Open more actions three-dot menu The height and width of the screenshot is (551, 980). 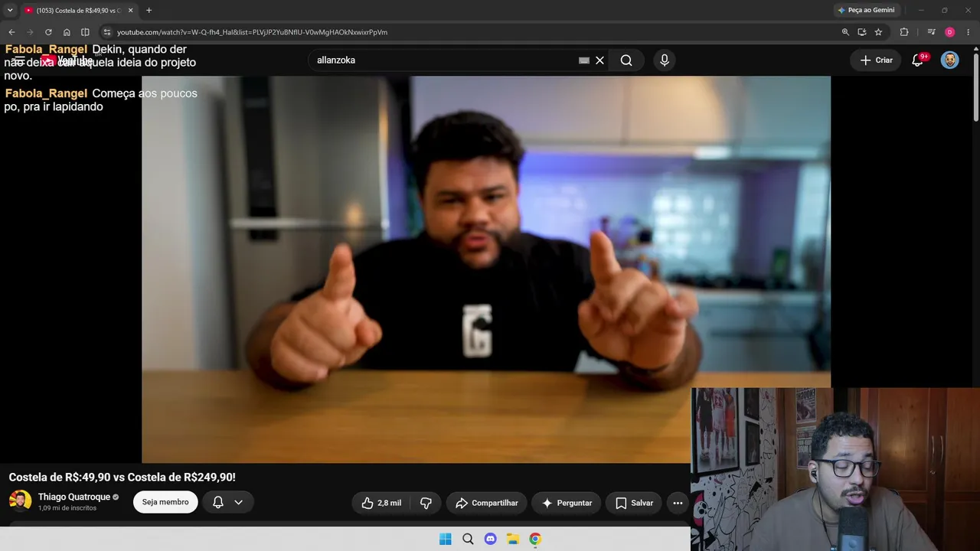tap(678, 503)
